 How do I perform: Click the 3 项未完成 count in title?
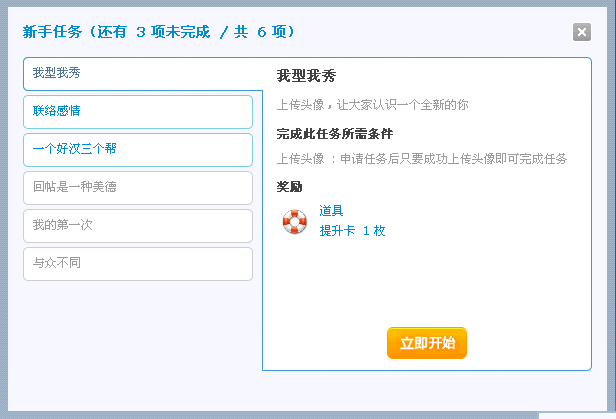click(x=172, y=32)
